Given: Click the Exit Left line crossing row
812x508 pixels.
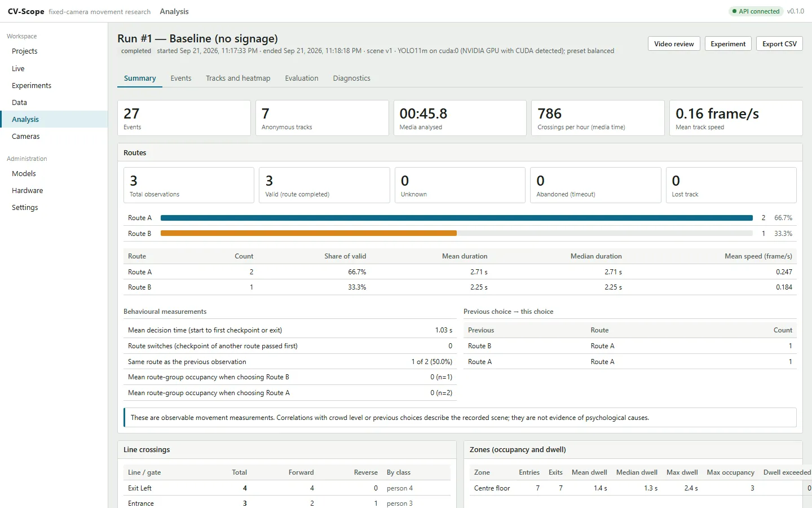Looking at the screenshot, I should pyautogui.click(x=287, y=488).
